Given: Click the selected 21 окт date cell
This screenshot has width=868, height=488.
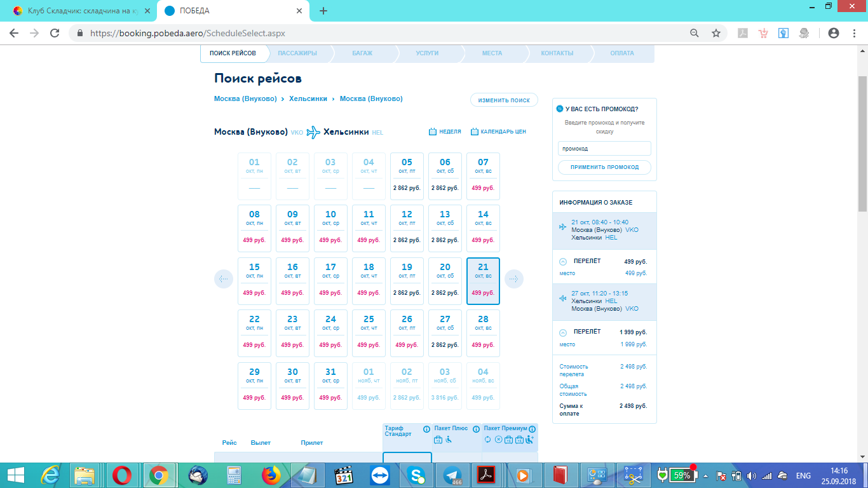Looking at the screenshot, I should tap(483, 281).
